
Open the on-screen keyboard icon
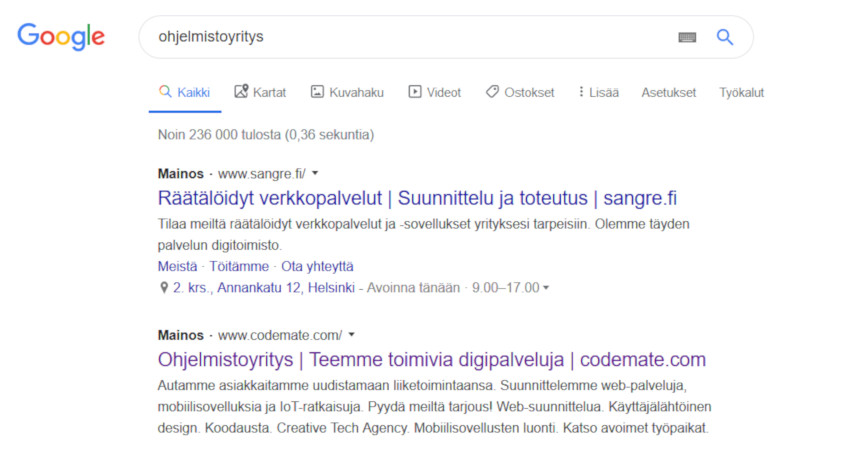(687, 37)
